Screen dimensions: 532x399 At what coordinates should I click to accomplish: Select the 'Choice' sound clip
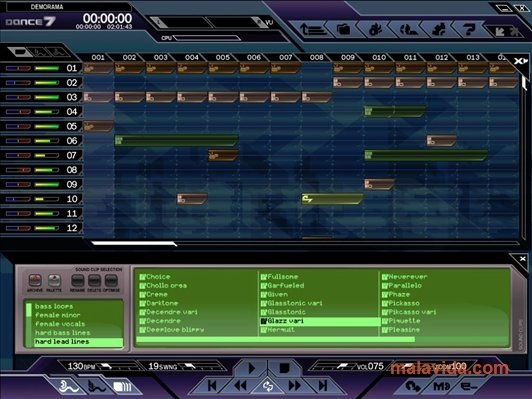155,277
